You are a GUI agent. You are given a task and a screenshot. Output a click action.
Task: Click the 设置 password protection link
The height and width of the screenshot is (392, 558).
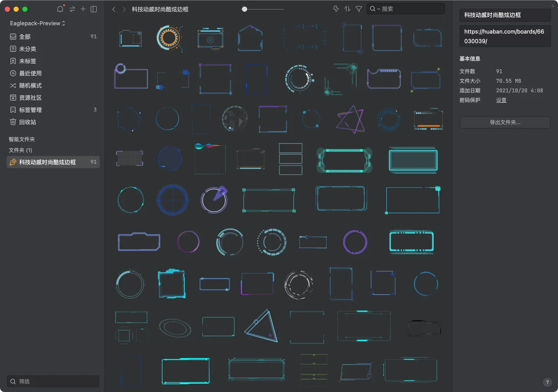tap(501, 100)
